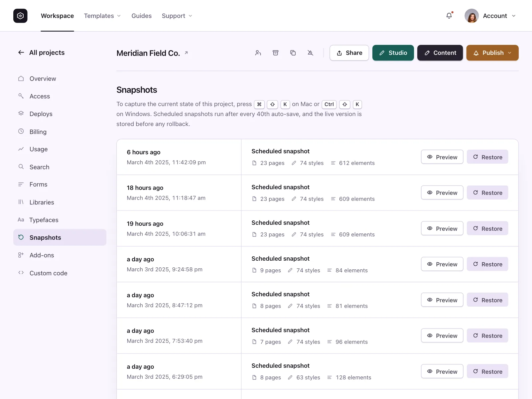The image size is (532, 399).
Task: Click the Content button
Action: 440,53
